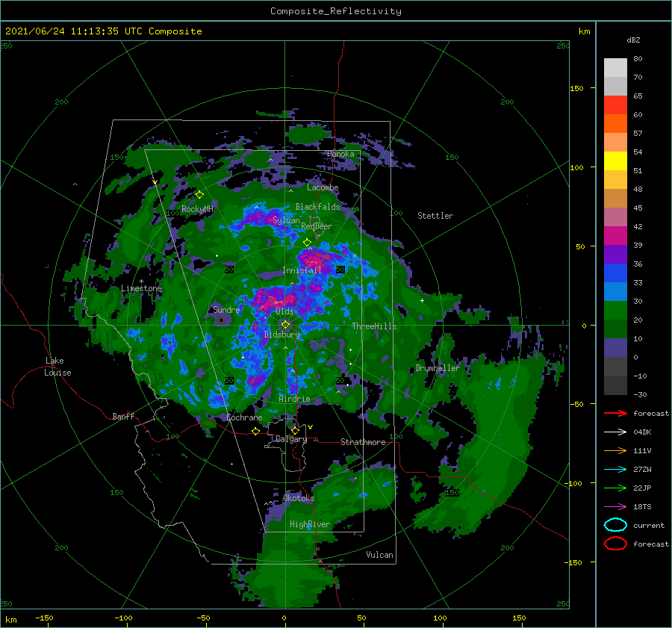Click the orange 111V arrow icon
The height and width of the screenshot is (628, 672).
tap(615, 450)
